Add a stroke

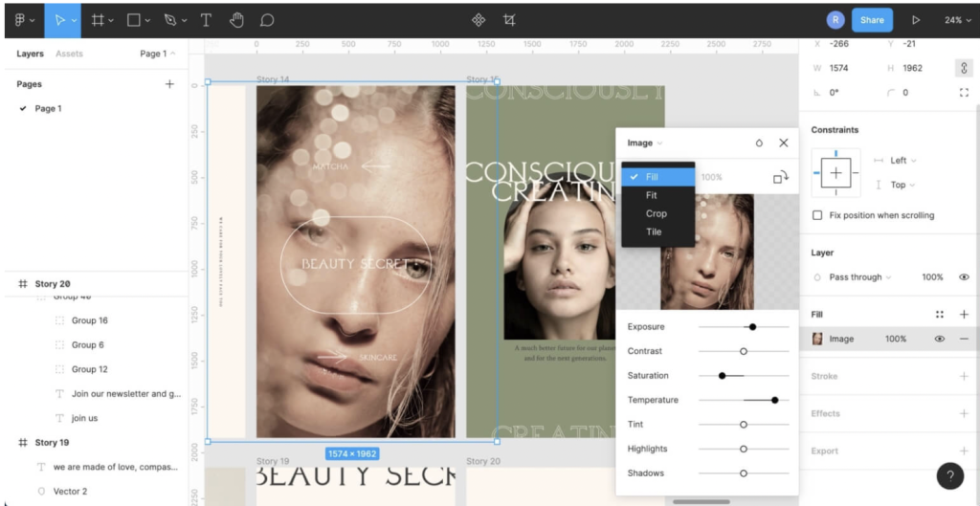coord(964,376)
